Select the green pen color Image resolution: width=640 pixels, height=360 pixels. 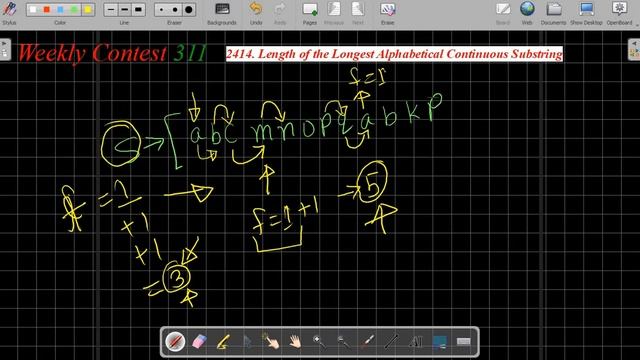click(74, 9)
